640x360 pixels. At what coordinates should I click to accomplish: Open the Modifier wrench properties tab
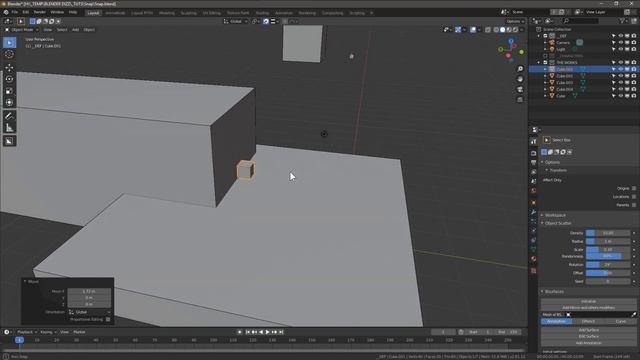coord(533,211)
